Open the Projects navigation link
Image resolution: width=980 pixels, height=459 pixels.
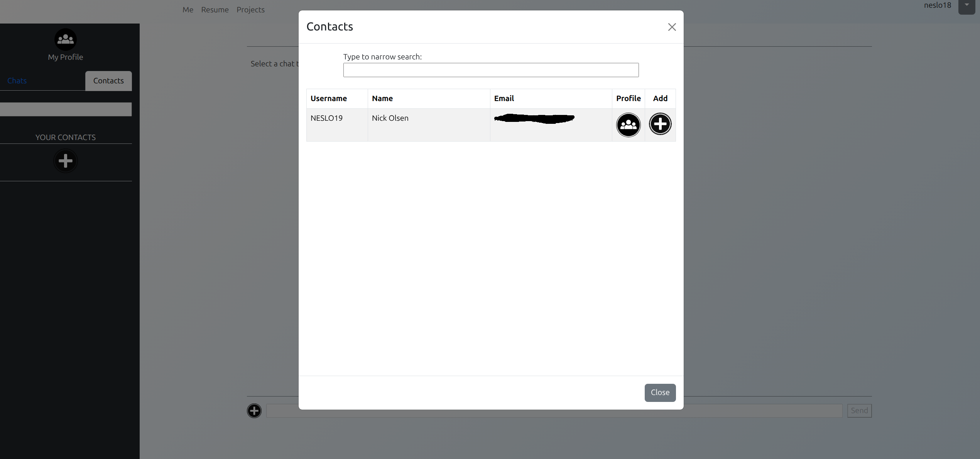point(250,10)
